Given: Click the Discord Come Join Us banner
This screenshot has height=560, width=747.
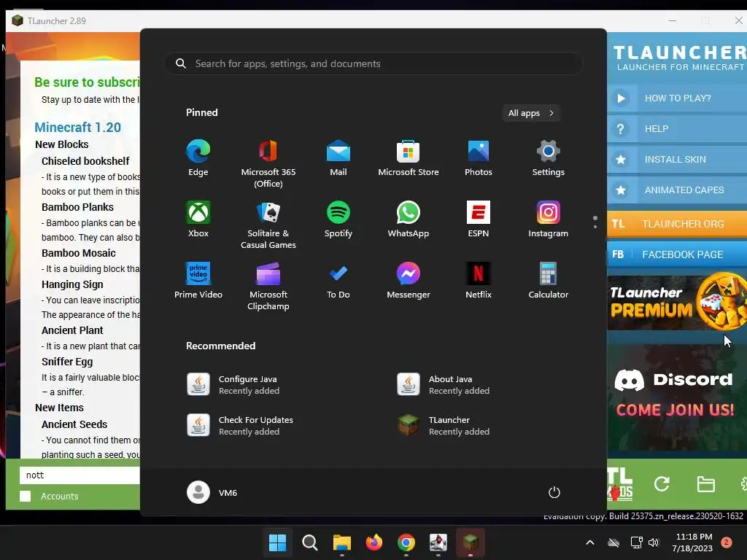Looking at the screenshot, I should click(x=676, y=397).
